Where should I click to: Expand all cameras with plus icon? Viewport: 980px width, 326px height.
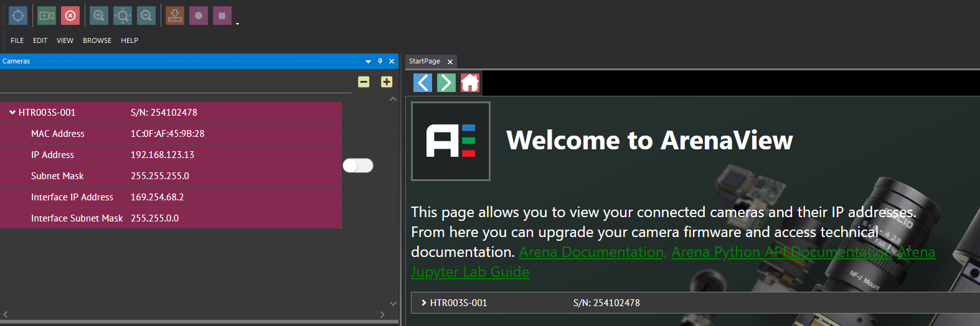tap(387, 81)
